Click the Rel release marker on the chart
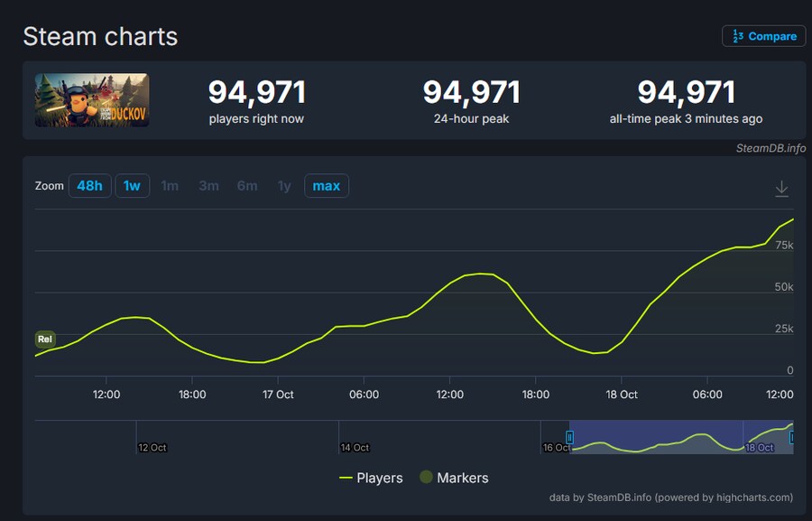The image size is (812, 521). click(45, 340)
